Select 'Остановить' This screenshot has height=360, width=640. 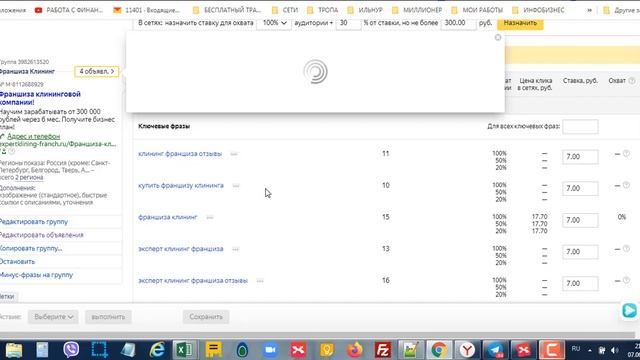click(17, 262)
